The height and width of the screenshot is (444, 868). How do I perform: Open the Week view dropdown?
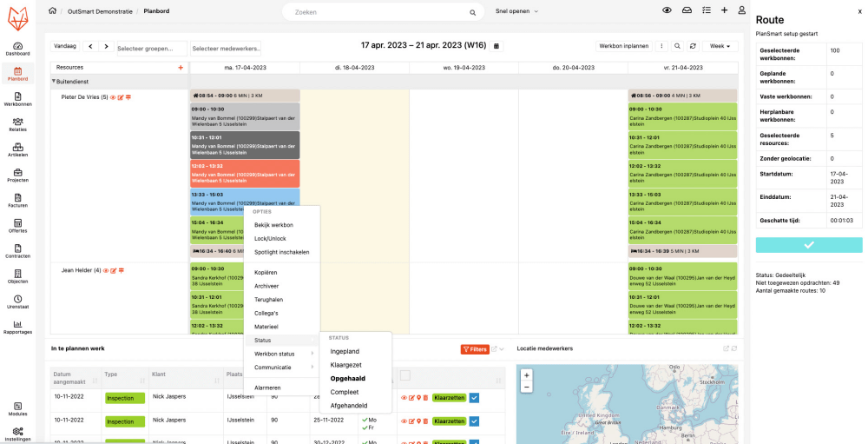click(718, 46)
